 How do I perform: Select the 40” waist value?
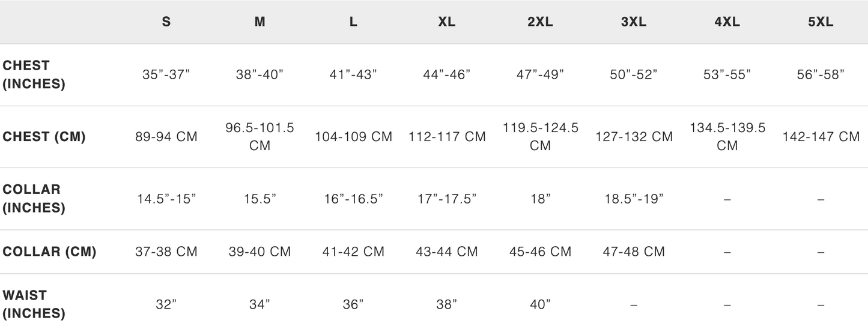coord(540,305)
